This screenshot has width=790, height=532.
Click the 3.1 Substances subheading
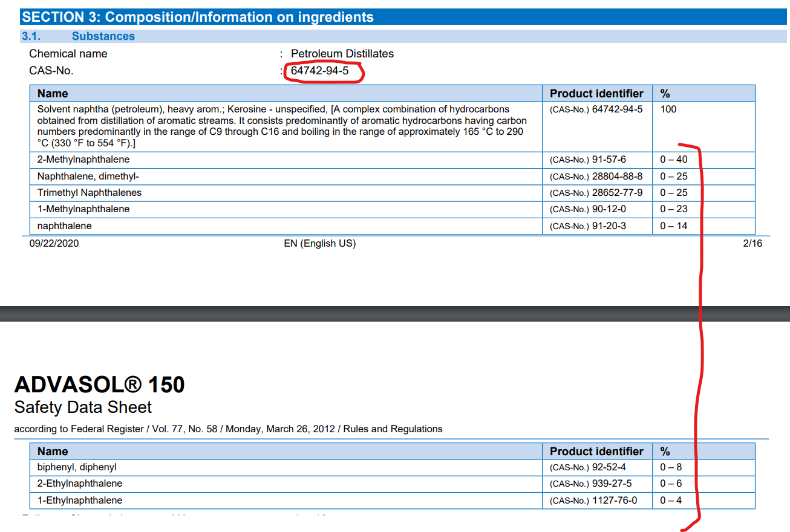[103, 36]
